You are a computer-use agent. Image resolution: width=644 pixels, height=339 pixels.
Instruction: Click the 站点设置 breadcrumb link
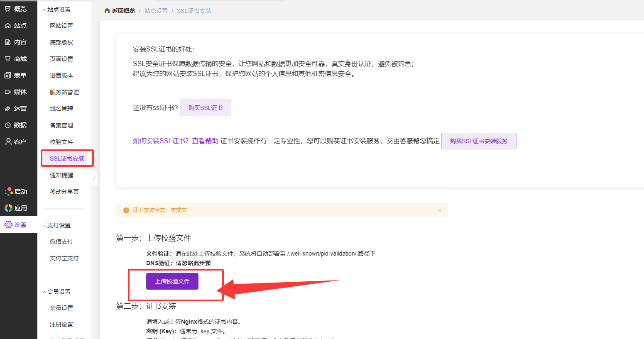(156, 11)
